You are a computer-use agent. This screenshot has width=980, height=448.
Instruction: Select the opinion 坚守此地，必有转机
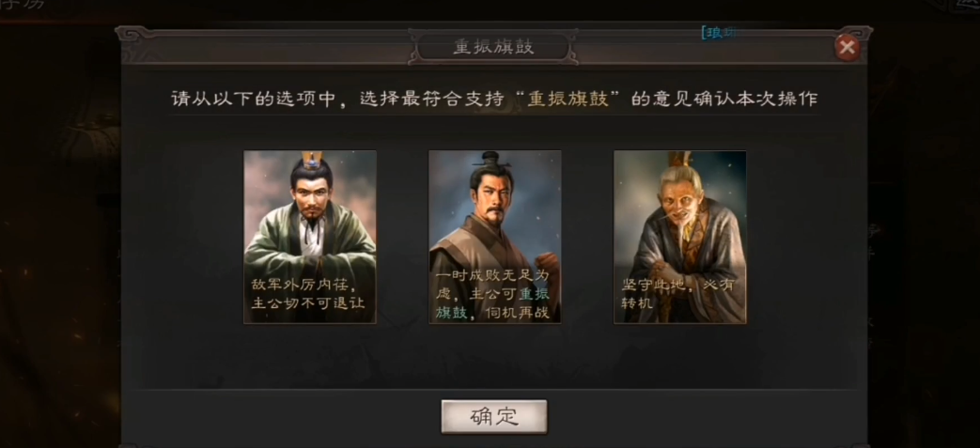677,294
